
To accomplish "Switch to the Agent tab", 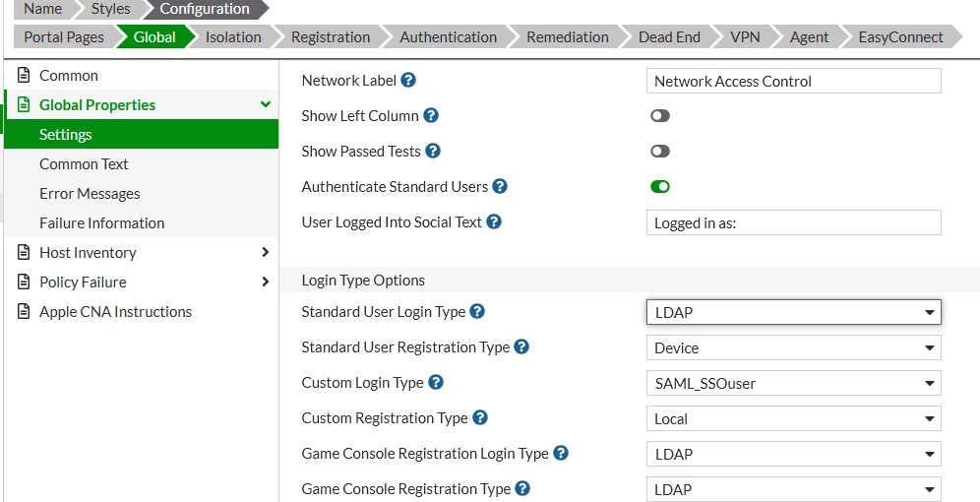I will click(x=809, y=36).
